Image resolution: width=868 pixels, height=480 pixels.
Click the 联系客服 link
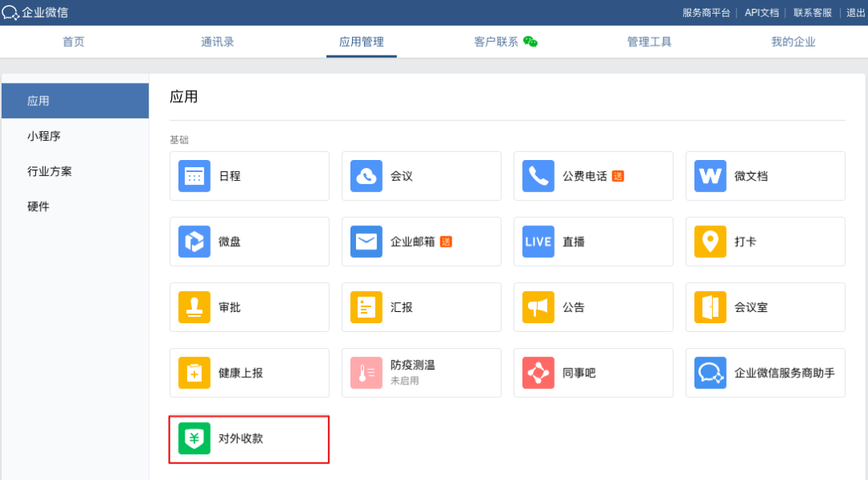(x=813, y=13)
